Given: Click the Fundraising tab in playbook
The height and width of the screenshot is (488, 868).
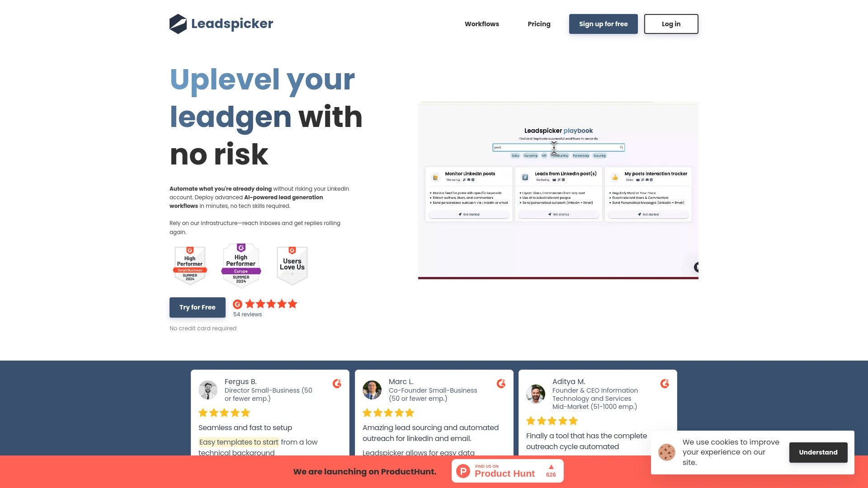Looking at the screenshot, I should click(580, 155).
